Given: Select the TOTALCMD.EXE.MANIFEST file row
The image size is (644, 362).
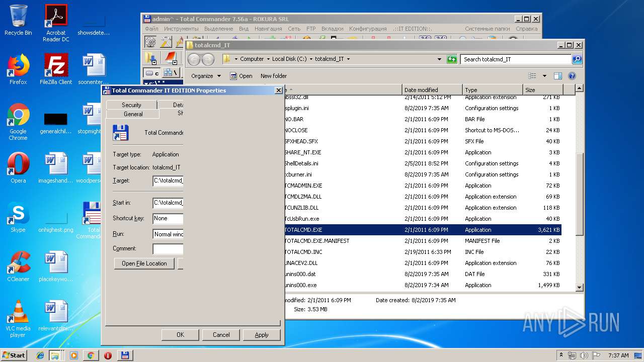Looking at the screenshot, I should [x=423, y=241].
